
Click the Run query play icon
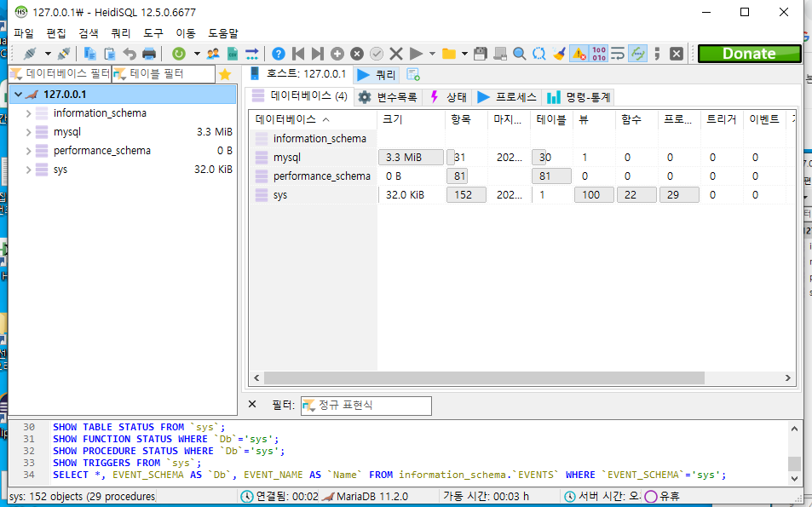click(x=416, y=54)
